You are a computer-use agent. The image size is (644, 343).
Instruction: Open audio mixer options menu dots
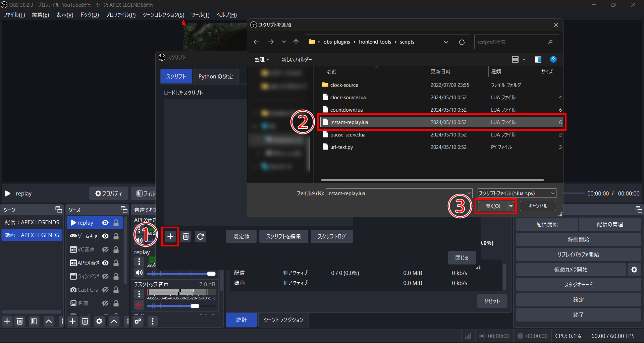[x=153, y=321]
